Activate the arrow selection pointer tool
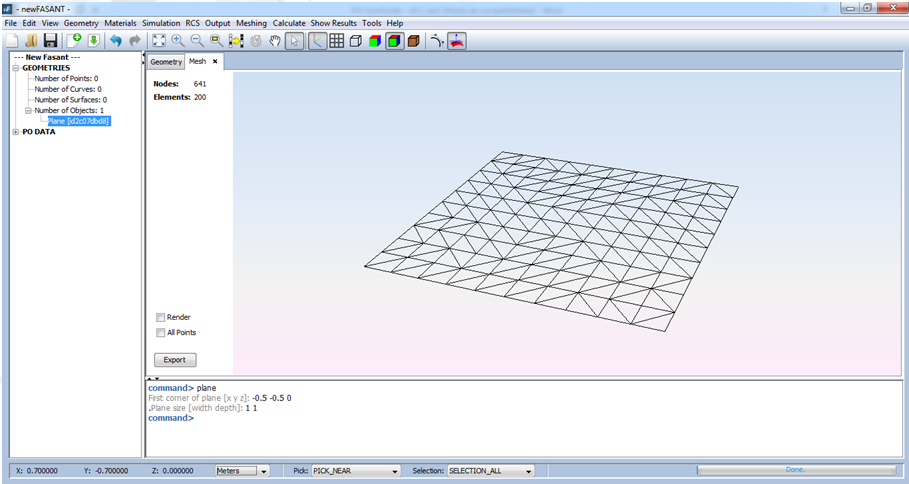The height and width of the screenshot is (484, 909). pos(295,41)
